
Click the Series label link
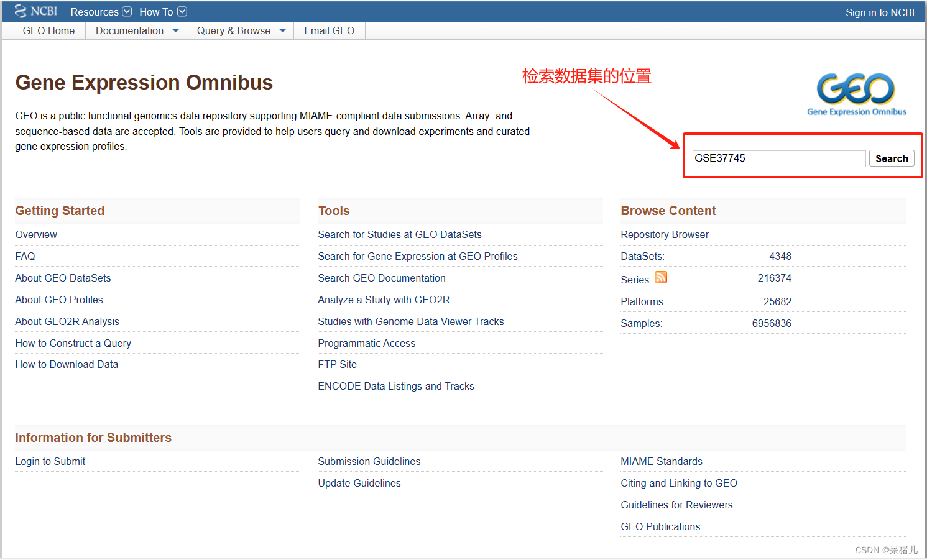point(635,280)
